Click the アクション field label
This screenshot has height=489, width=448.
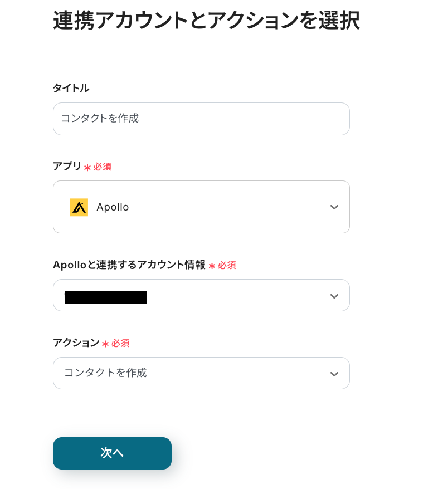tap(76, 343)
